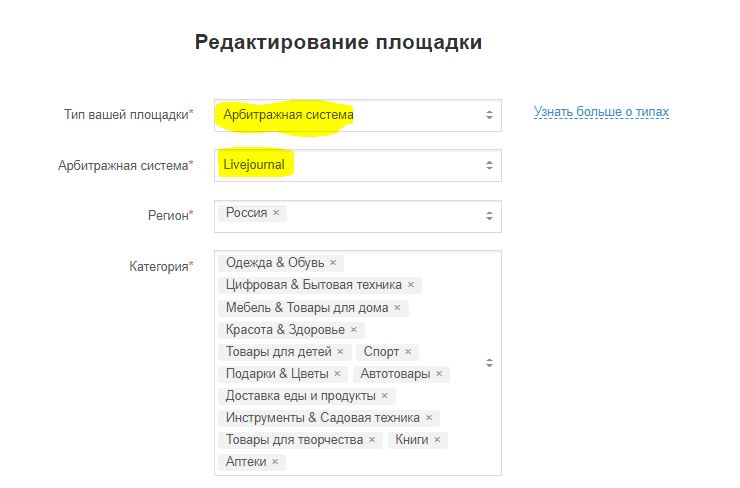Remove 'Инструменты & Садовая техника' tag
Image resolution: width=740 pixels, height=488 pixels.
click(429, 418)
